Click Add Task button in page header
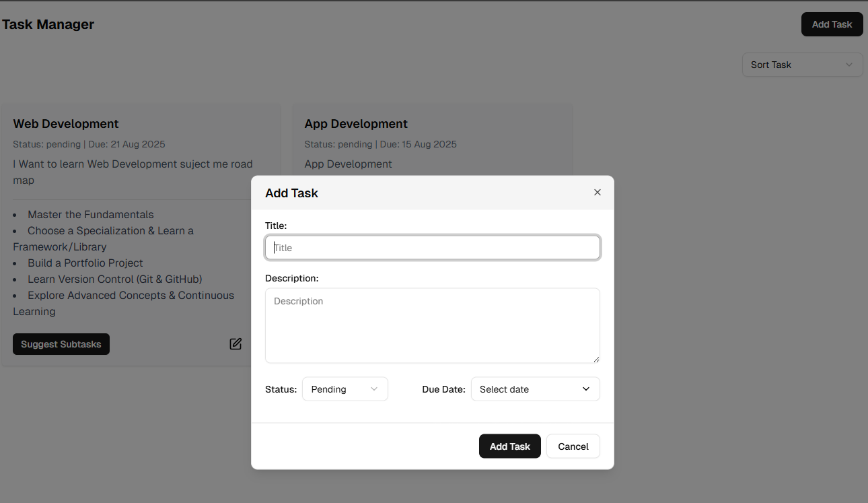The width and height of the screenshot is (868, 503). coord(832,24)
